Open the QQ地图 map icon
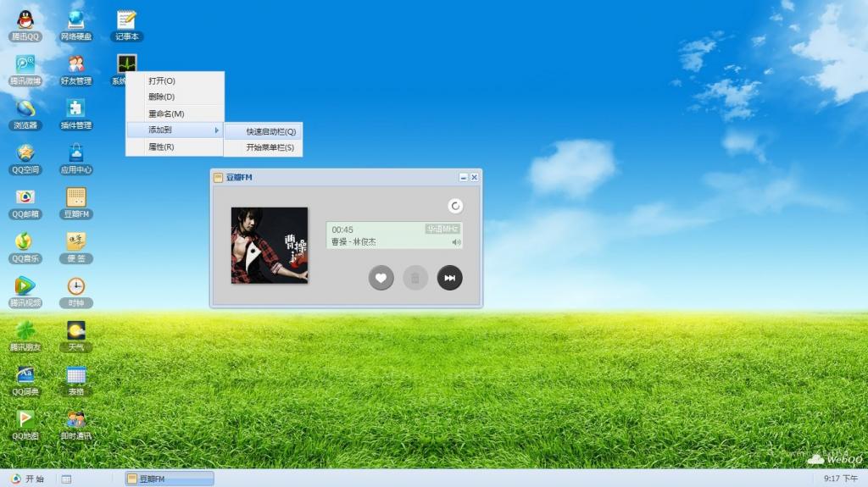 (25, 425)
